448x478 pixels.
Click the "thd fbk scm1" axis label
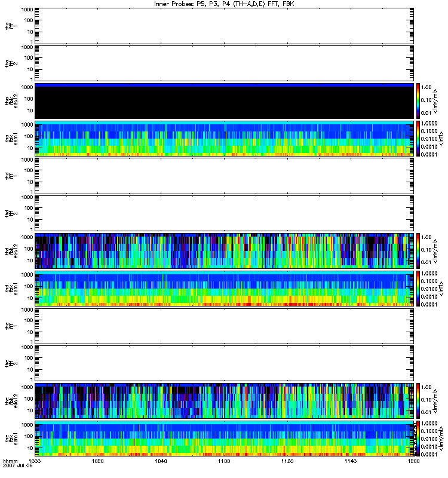point(11,289)
